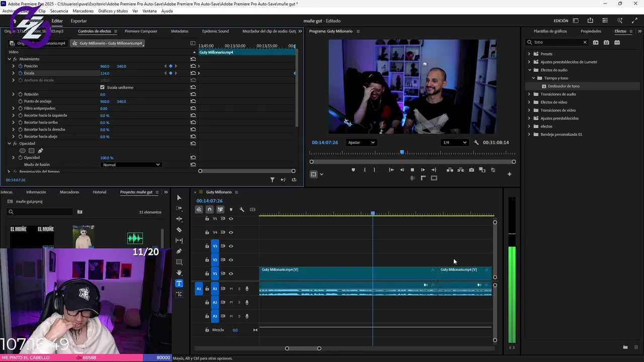Lock the V2 track
644x362 pixels.
[207, 260]
